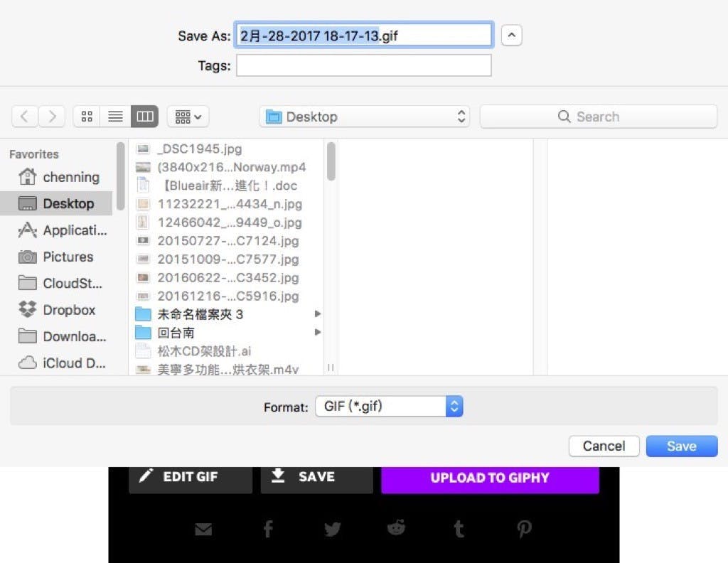Screen dimensions: 728x563
Task: Share on Reddit icon
Action: click(x=396, y=527)
